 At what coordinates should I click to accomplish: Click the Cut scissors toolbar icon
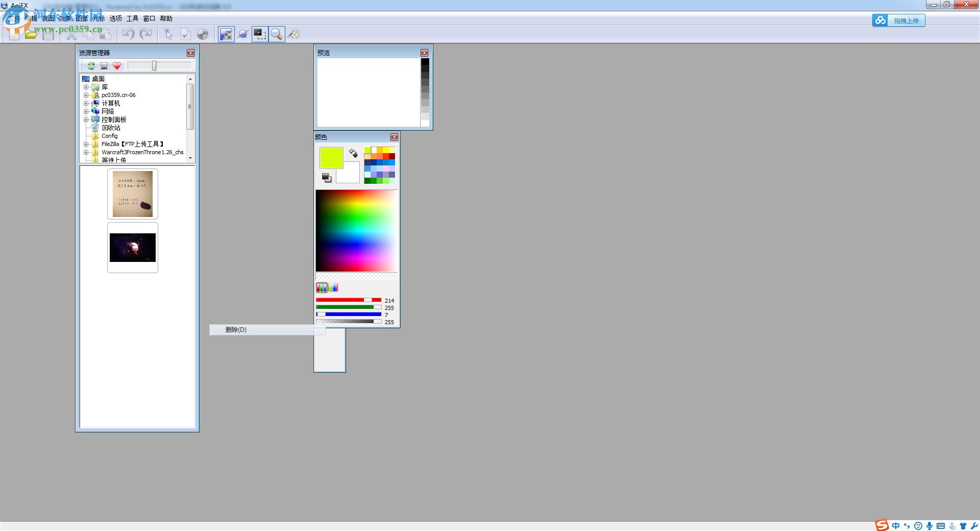[x=71, y=34]
